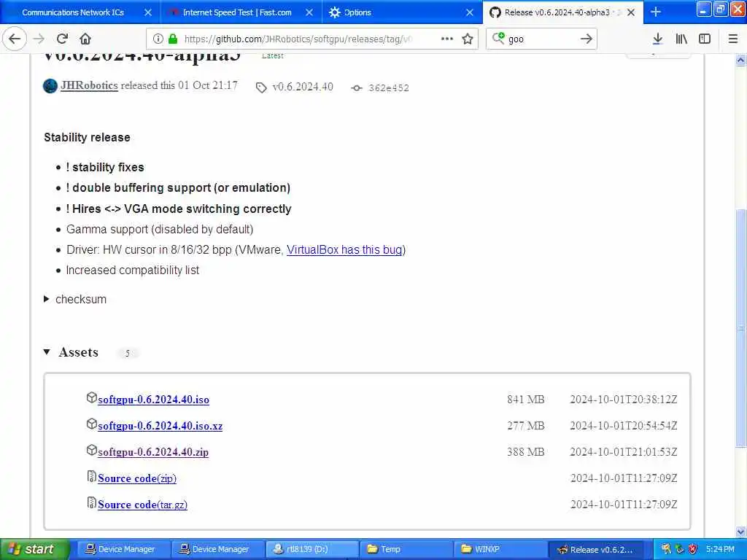Screen dimensions: 747x560
Task: Click the 841 MB size text
Action: coord(525,399)
